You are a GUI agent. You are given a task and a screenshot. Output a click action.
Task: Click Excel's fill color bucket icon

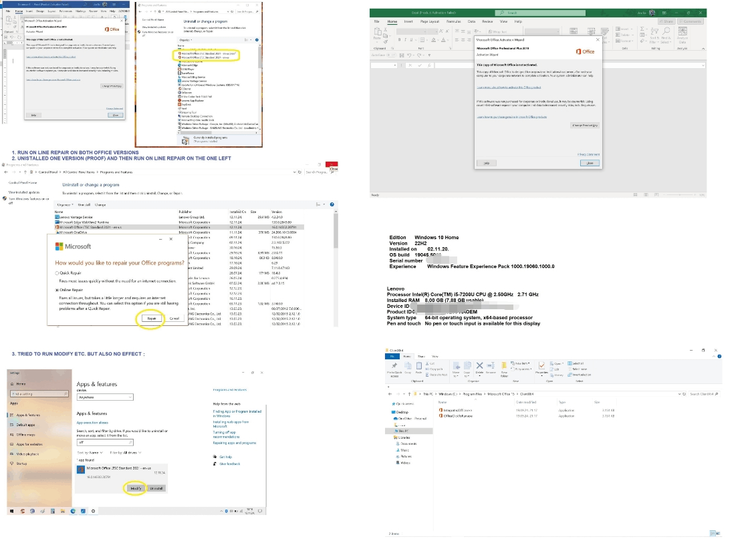click(433, 40)
